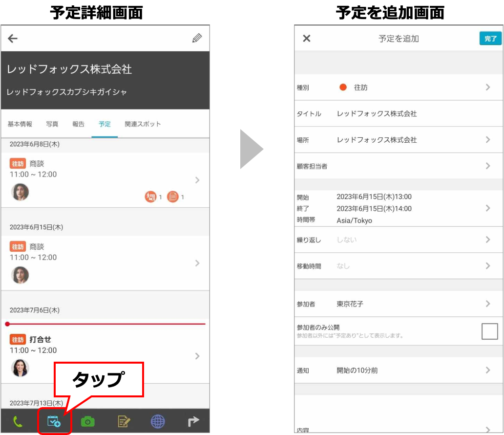Image resolution: width=504 pixels, height=435 pixels.
Task: Open the 移動時間 row chevron
Action: 488,266
